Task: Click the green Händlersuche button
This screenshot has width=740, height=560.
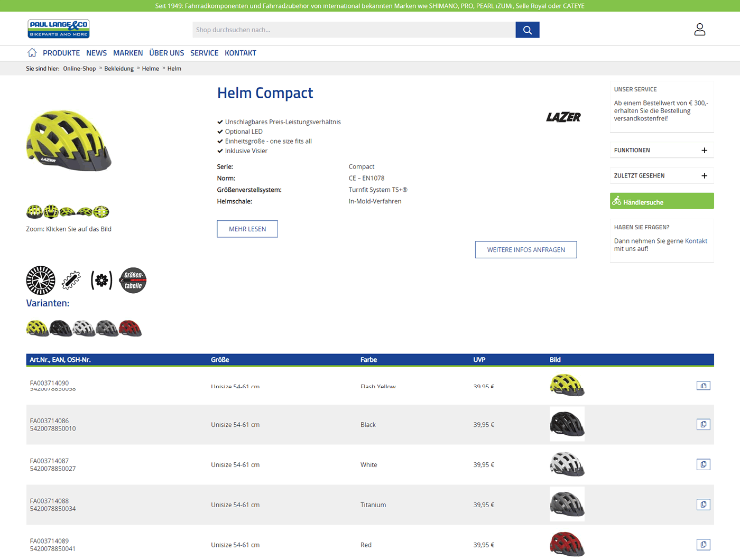Action: pos(662,201)
